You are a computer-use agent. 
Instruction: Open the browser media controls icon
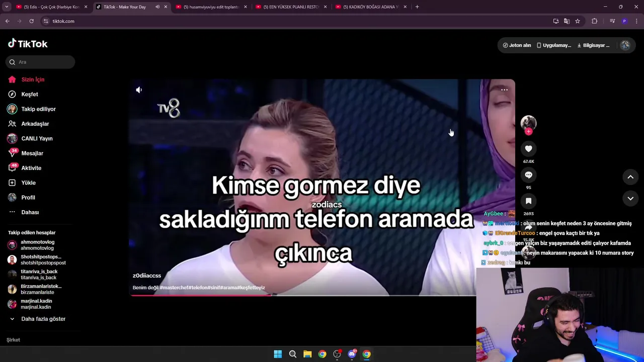(612, 21)
